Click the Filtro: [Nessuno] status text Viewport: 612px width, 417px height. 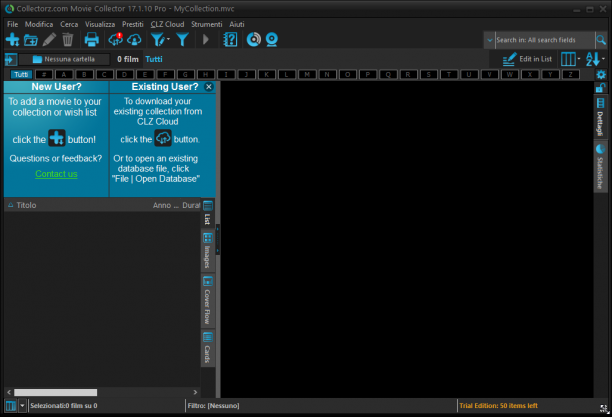click(x=213, y=406)
